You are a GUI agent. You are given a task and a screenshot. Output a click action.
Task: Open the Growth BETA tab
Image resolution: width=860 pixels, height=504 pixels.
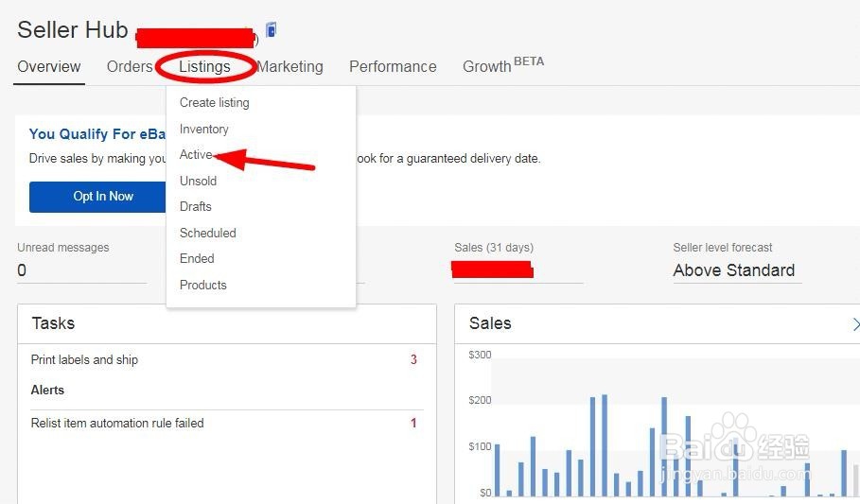(502, 66)
